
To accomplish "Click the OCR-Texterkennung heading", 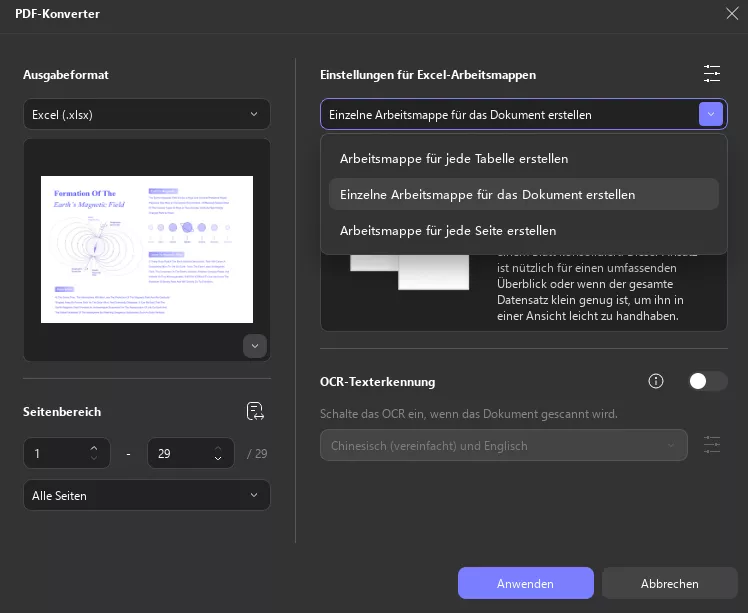I will click(377, 382).
